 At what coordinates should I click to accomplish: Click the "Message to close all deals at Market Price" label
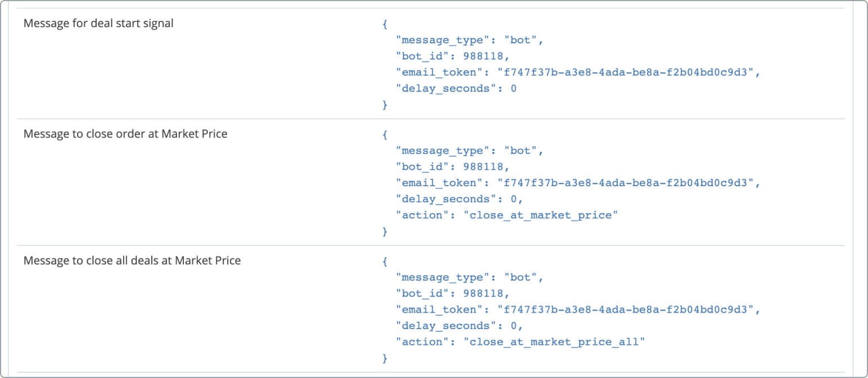click(132, 260)
